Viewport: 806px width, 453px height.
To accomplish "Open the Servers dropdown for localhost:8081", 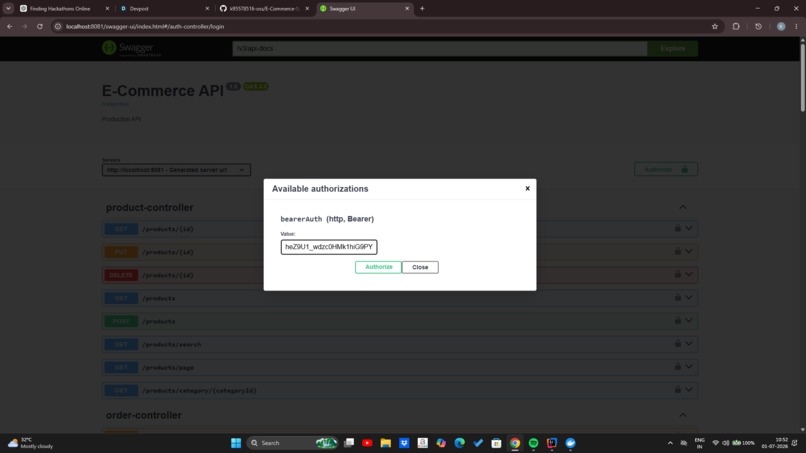I will click(176, 170).
